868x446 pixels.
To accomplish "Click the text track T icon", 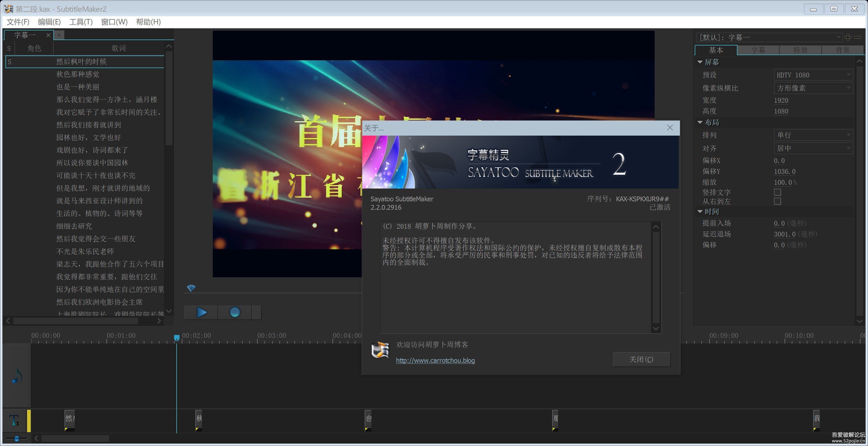I will click(x=14, y=420).
